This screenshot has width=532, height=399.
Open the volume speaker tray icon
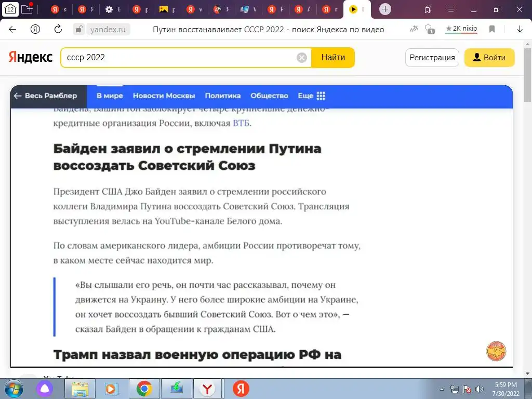[480, 389]
